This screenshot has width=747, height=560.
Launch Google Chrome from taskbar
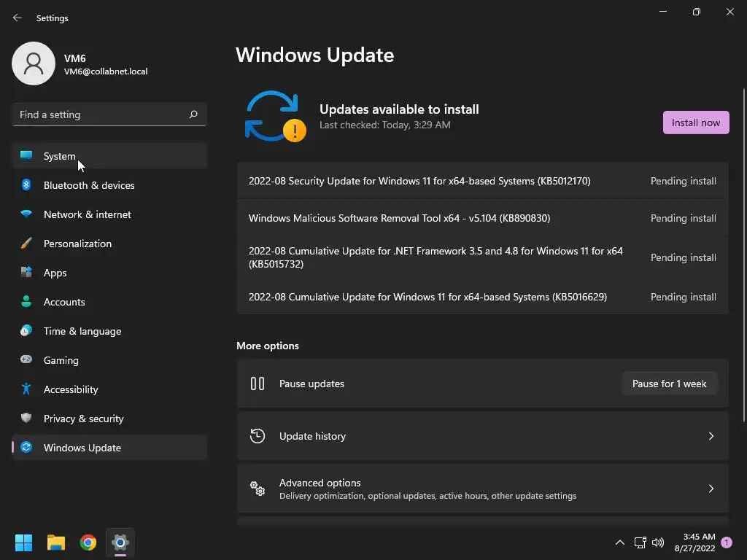click(88, 542)
